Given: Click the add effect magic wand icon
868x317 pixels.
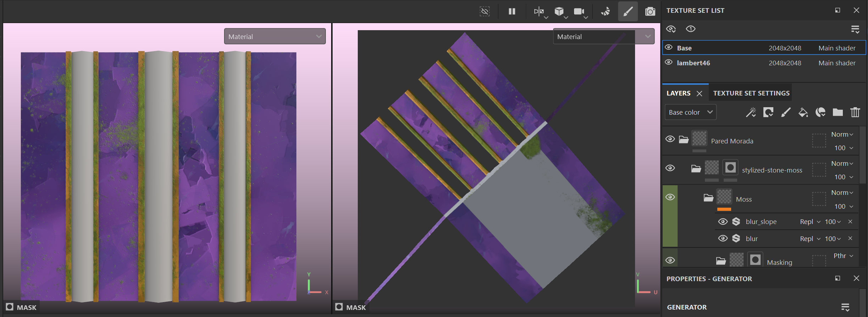Looking at the screenshot, I should [751, 113].
